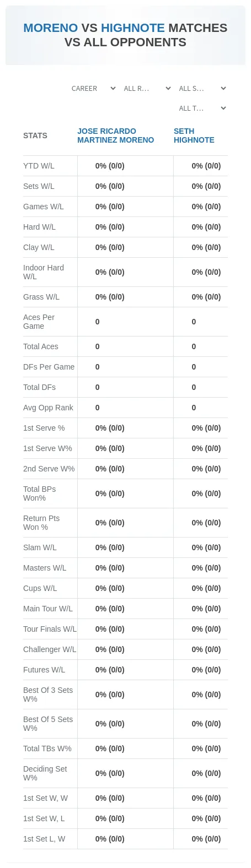Open the ALL S... surfaces dropdown
Viewport: 251px width, 868px height.
pyautogui.click(x=202, y=89)
